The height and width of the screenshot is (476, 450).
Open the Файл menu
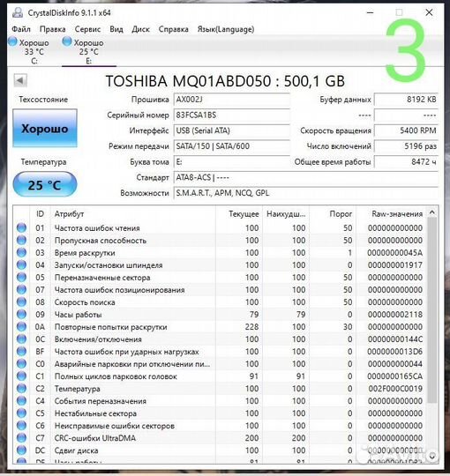pos(21,29)
